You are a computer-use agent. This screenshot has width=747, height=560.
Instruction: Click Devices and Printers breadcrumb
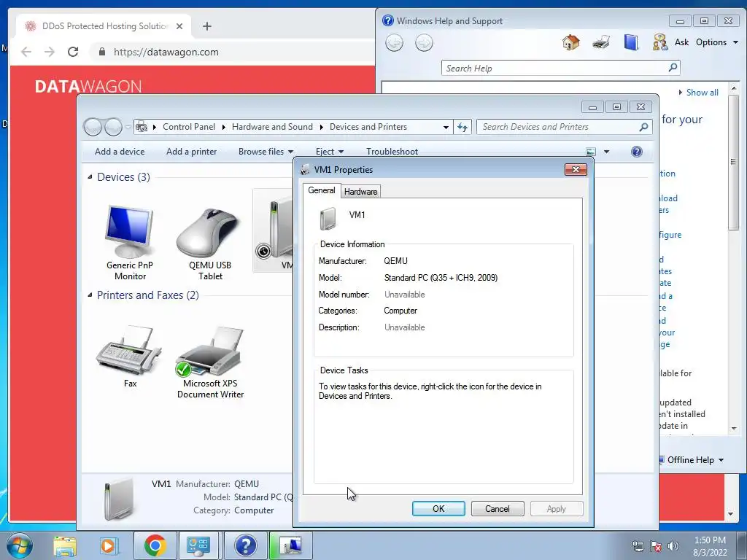click(368, 127)
